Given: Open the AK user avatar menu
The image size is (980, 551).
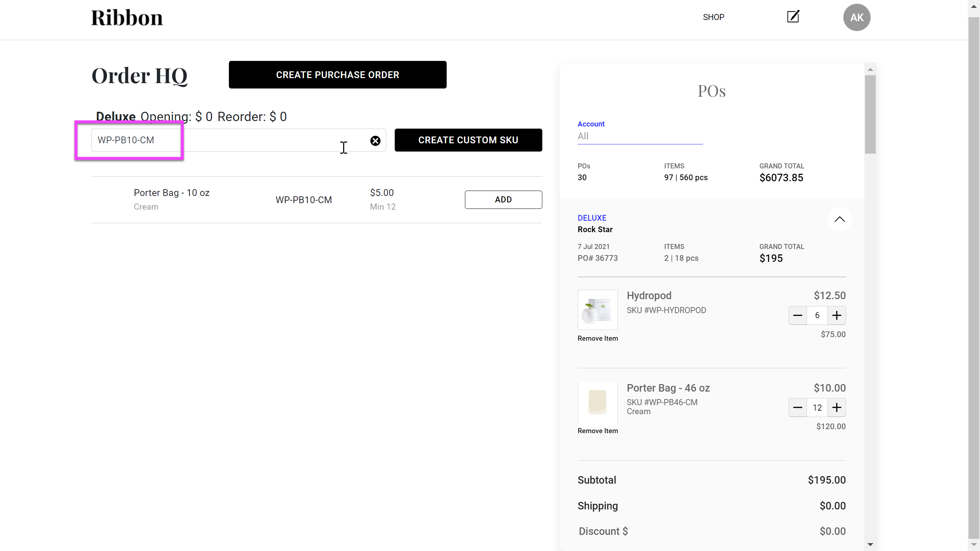Looking at the screenshot, I should click(856, 18).
